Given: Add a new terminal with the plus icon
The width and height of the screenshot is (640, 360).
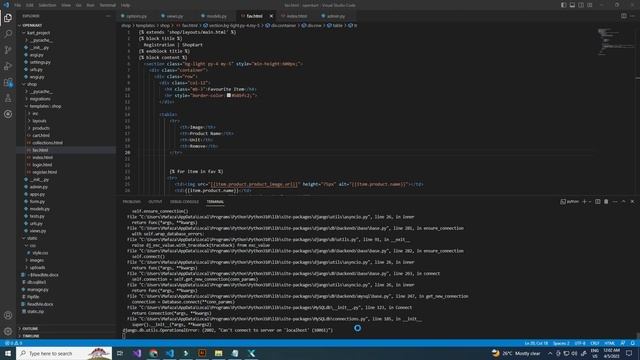Looking at the screenshot, I should point(584,202).
